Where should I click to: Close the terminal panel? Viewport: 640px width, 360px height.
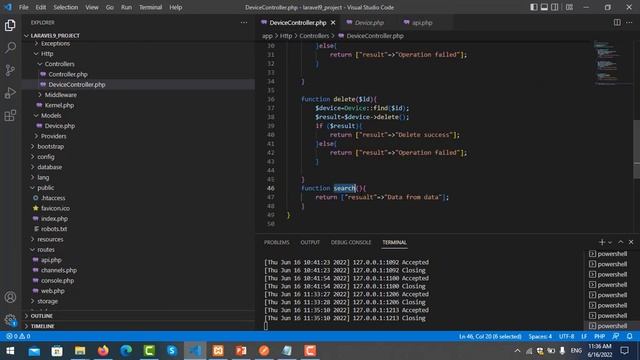pos(631,242)
